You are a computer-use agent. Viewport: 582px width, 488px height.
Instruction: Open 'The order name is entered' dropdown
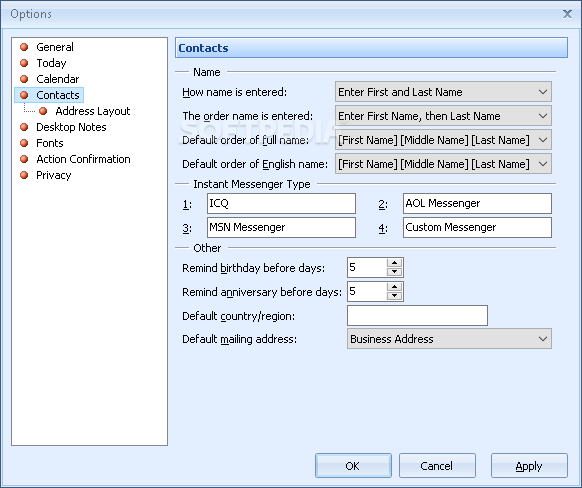(443, 116)
